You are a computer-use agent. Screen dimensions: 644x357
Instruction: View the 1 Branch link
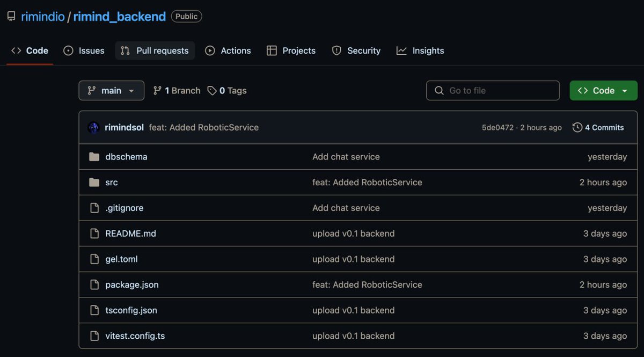tap(177, 91)
